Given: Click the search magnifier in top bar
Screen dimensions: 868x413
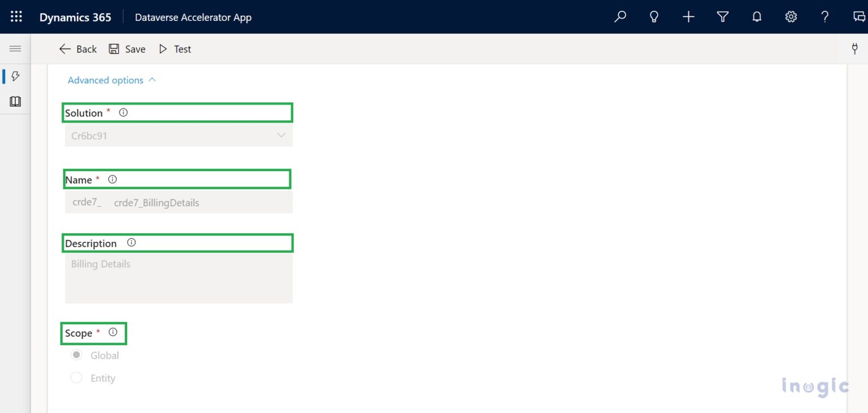Looking at the screenshot, I should pyautogui.click(x=619, y=16).
